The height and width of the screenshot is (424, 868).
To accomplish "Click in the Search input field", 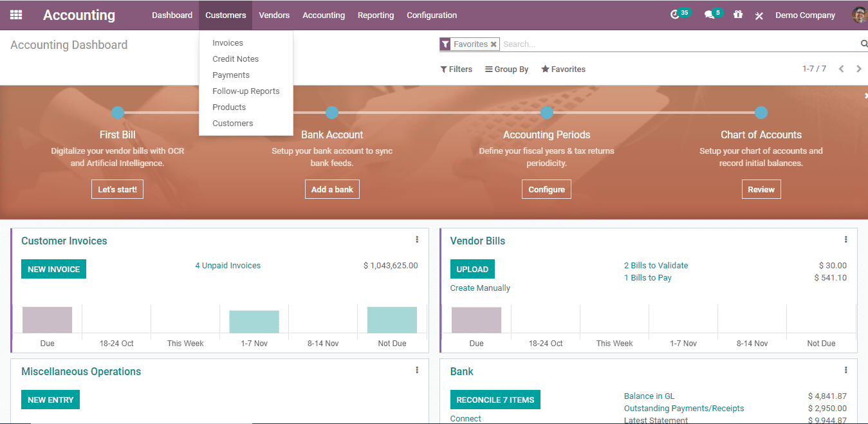I will 676,44.
